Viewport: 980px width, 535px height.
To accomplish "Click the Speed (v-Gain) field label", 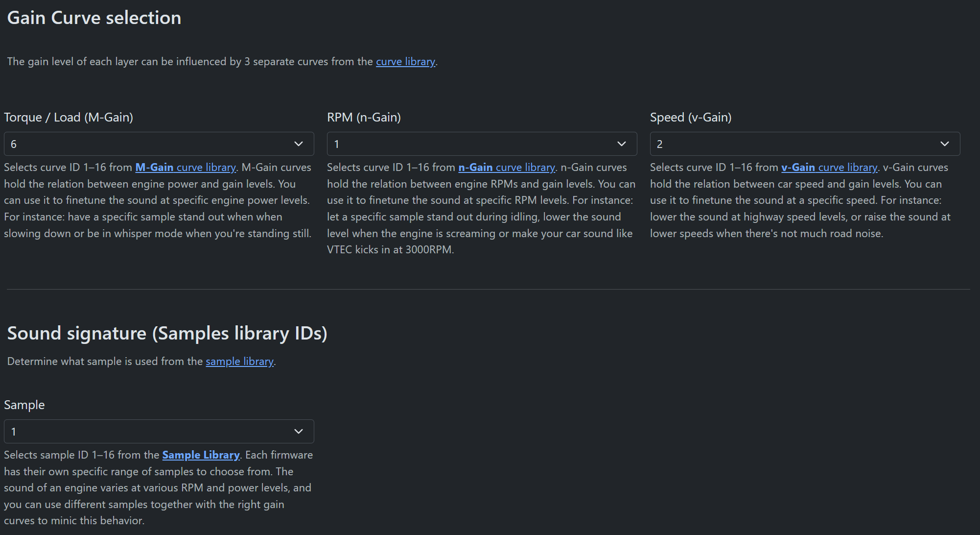I will point(691,118).
